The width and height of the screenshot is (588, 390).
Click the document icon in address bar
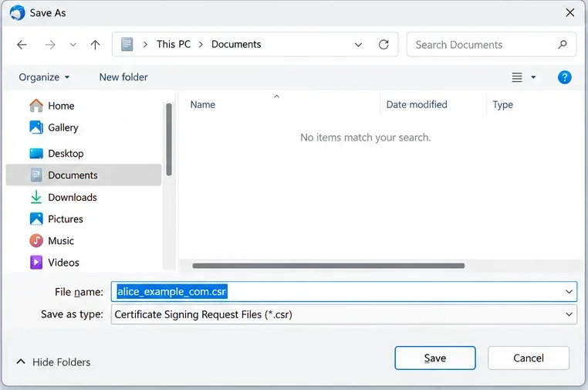127,44
